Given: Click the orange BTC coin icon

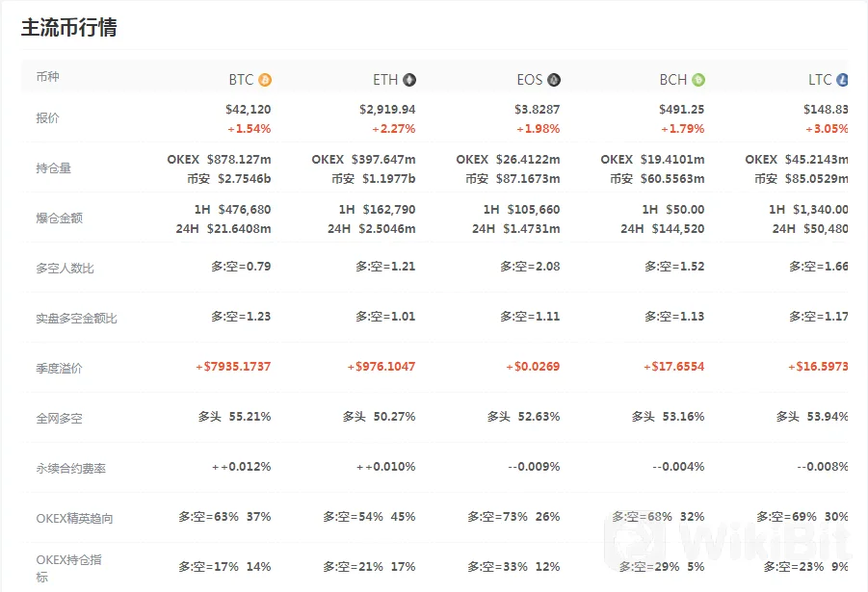Looking at the screenshot, I should pos(265,80).
